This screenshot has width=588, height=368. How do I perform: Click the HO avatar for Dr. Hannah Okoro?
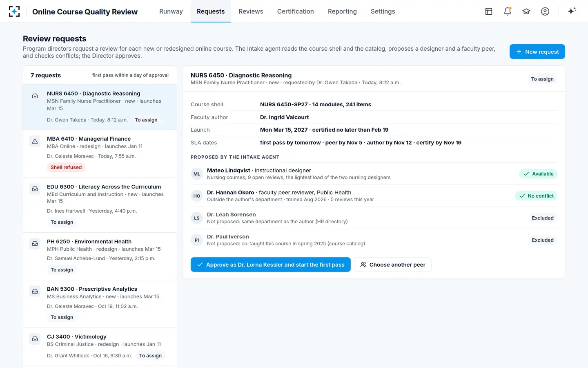(197, 196)
